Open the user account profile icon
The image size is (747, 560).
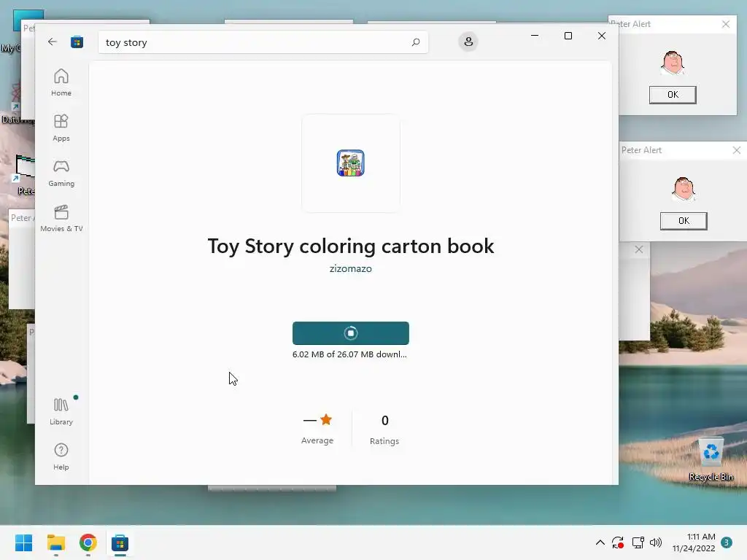coord(468,42)
